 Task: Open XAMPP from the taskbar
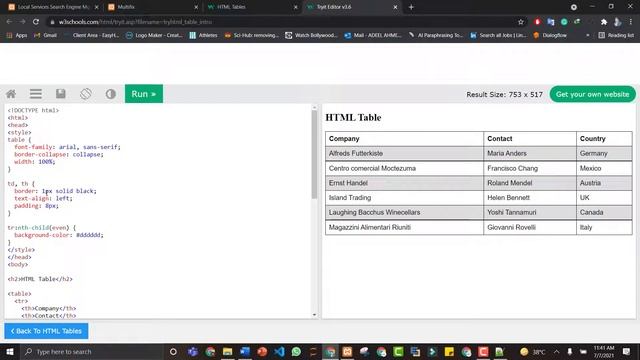click(x=347, y=351)
